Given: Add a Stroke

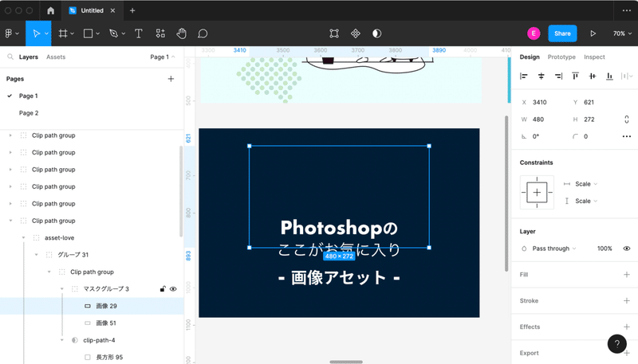Looking at the screenshot, I should (627, 300).
